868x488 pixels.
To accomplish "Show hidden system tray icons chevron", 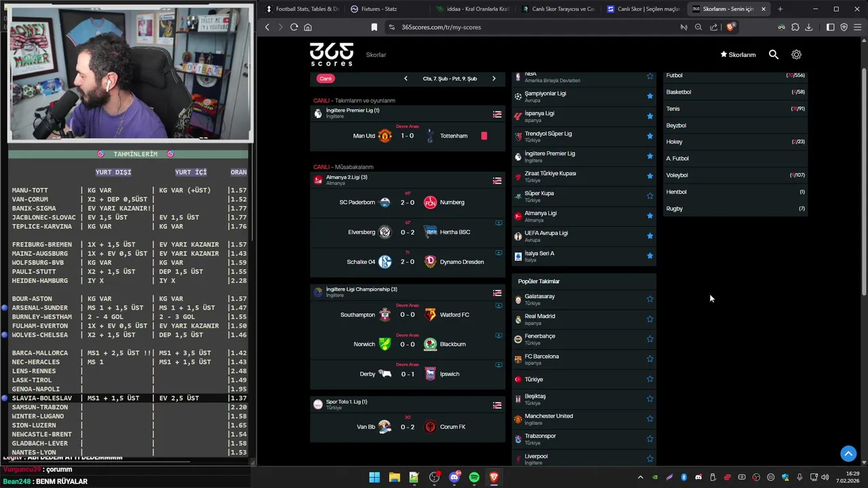I will click(640, 478).
